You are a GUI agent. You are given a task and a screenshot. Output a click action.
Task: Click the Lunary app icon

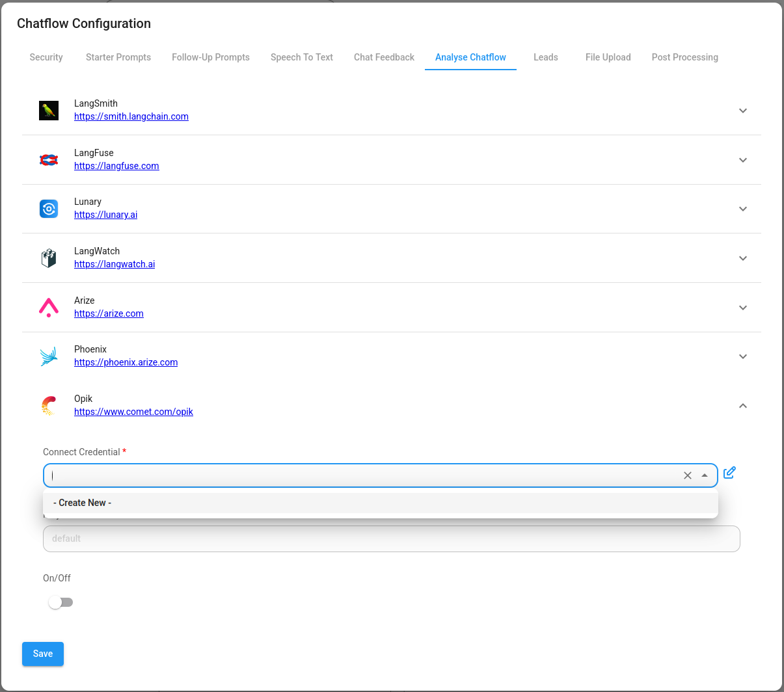[48, 209]
